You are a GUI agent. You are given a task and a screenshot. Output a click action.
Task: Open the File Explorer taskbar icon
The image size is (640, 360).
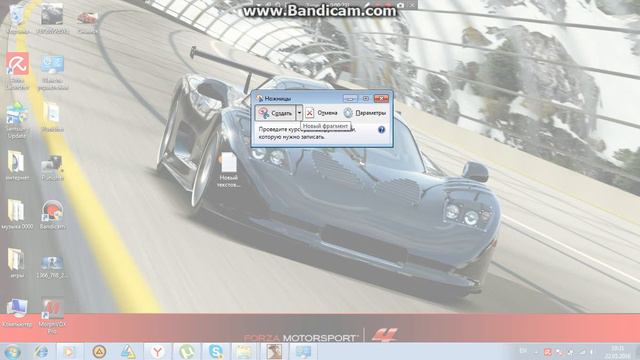(244, 351)
